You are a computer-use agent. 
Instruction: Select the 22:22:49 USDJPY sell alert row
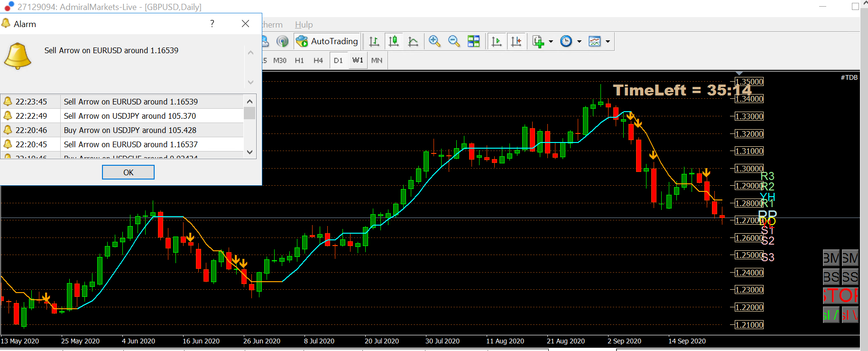tap(122, 116)
